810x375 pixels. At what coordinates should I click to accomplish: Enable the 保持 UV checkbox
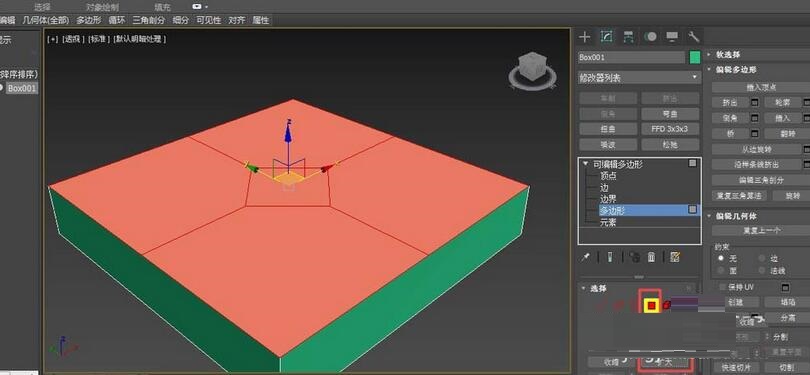click(x=723, y=287)
